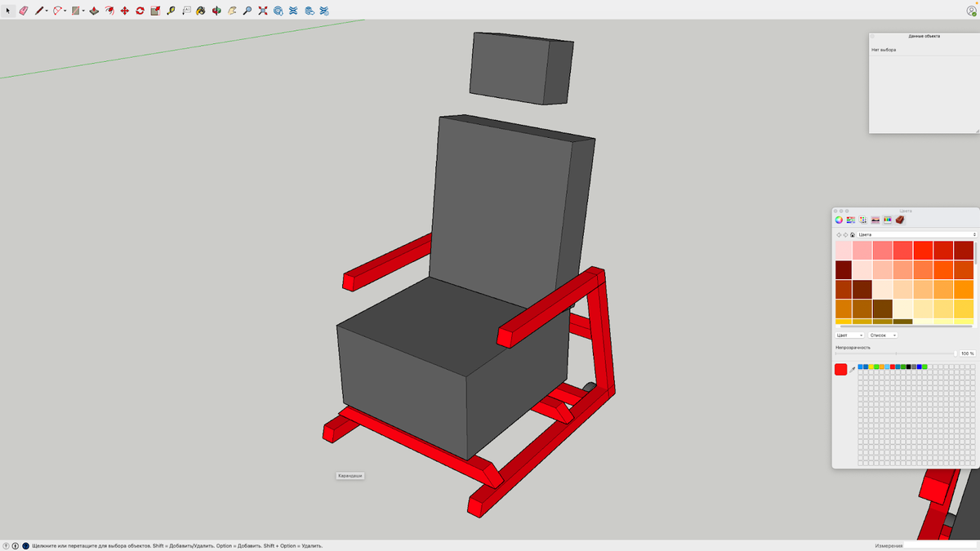Viewport: 980px width, 551px height.
Task: Click the status bar info icon
Action: tap(16, 545)
